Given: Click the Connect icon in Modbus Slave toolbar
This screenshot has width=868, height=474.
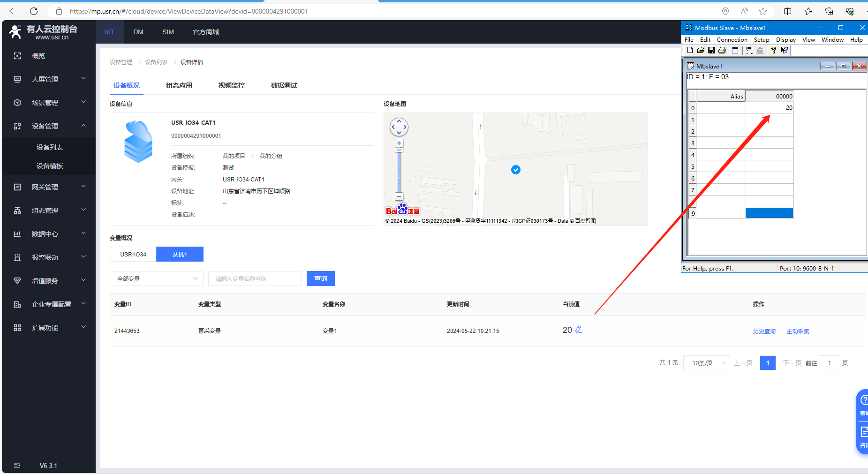Looking at the screenshot, I should tap(749, 50).
